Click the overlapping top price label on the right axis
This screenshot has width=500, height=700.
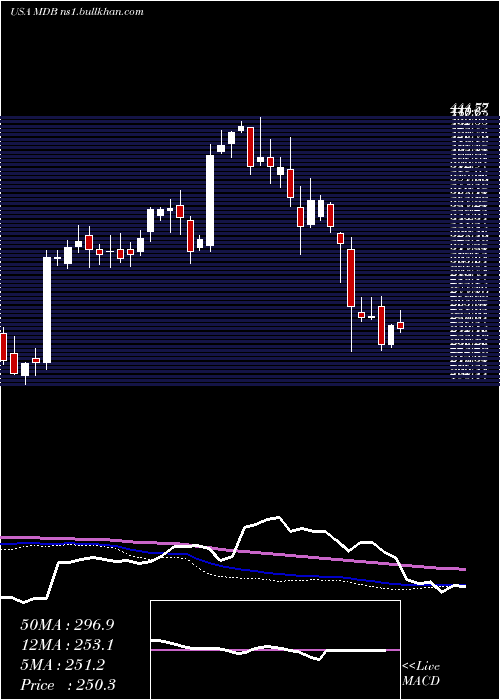point(469,109)
